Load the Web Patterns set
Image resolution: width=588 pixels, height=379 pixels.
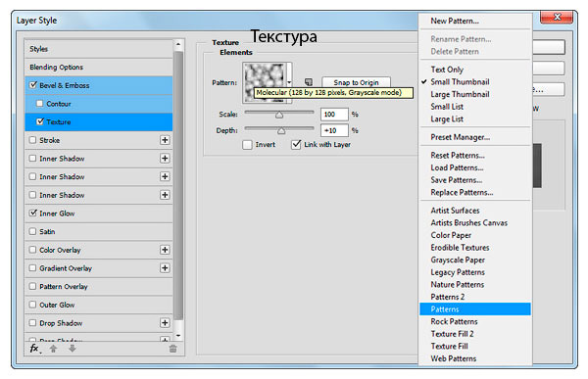[454, 358]
